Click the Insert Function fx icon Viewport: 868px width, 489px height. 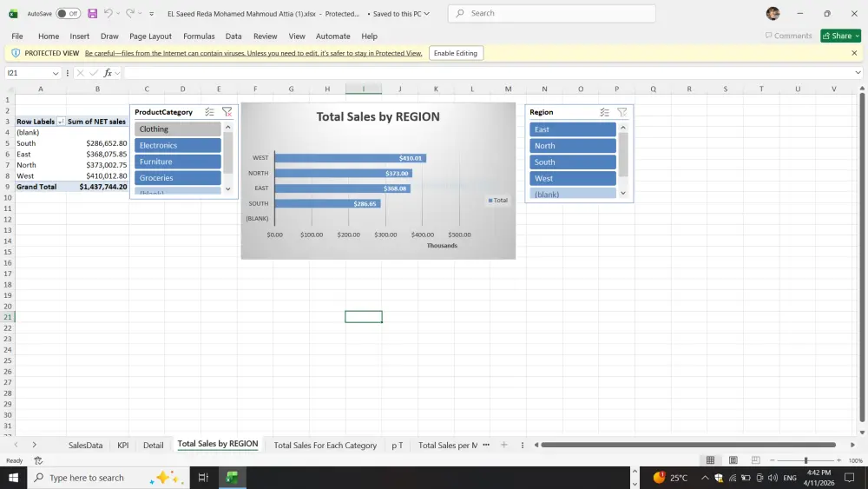click(x=108, y=73)
